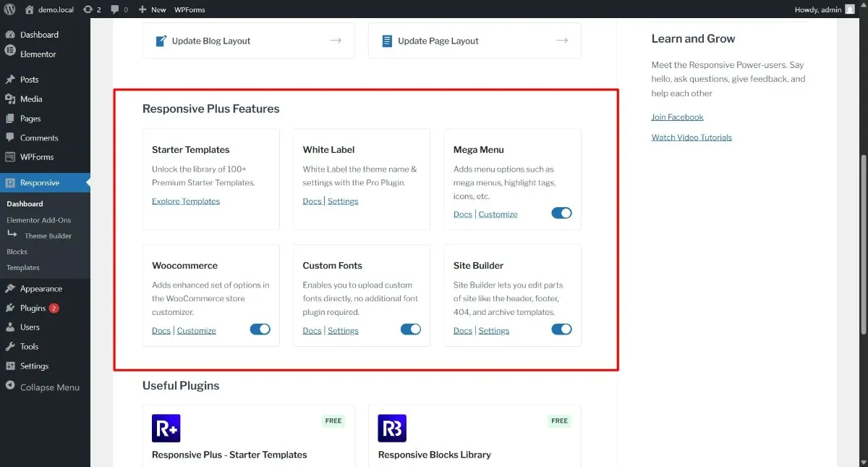
Task: Open Site Builder Settings link
Action: [x=494, y=331]
